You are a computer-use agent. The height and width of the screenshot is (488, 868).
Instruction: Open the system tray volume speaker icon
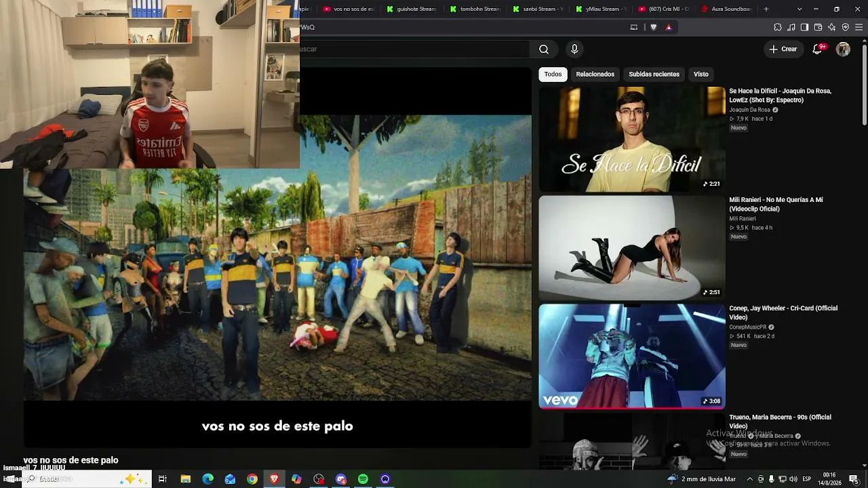tap(793, 479)
